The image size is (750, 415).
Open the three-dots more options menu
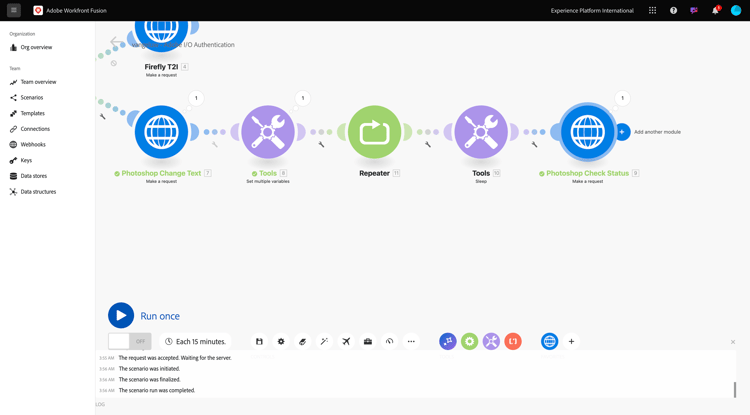pyautogui.click(x=411, y=341)
